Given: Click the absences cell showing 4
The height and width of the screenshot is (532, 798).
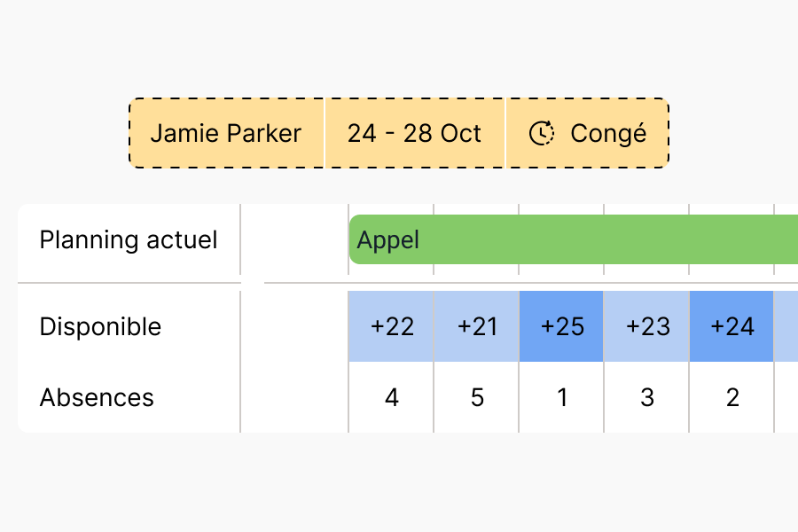Looking at the screenshot, I should click(x=392, y=397).
